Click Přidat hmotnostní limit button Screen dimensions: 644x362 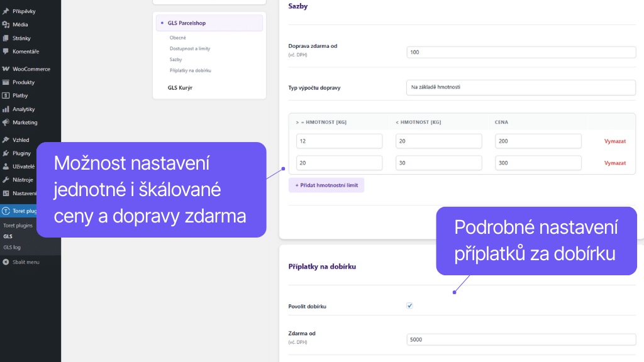(x=326, y=185)
